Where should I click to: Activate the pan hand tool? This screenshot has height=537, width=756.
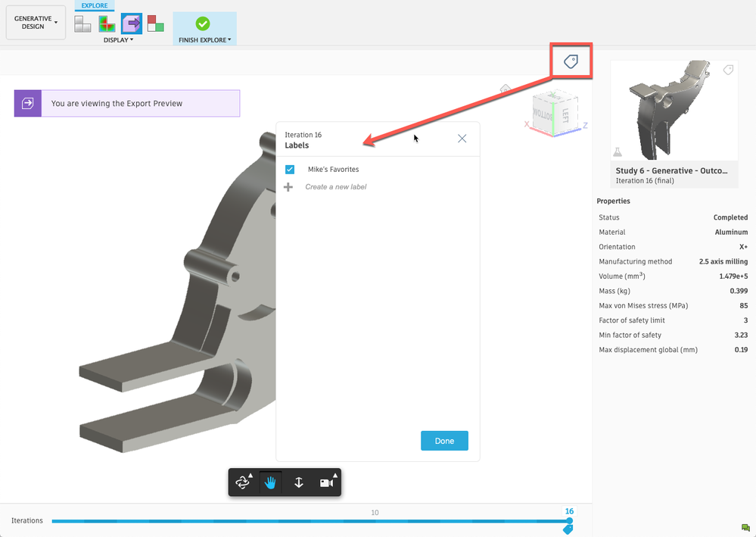click(270, 482)
